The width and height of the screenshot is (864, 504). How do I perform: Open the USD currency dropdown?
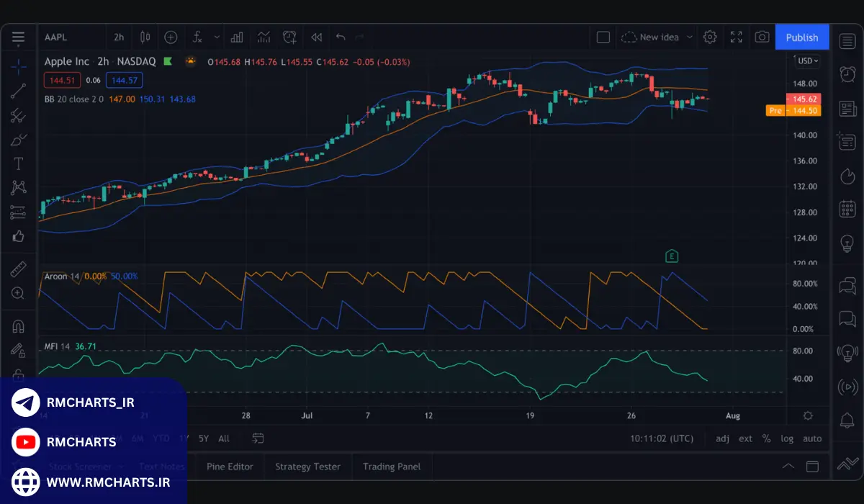point(807,61)
